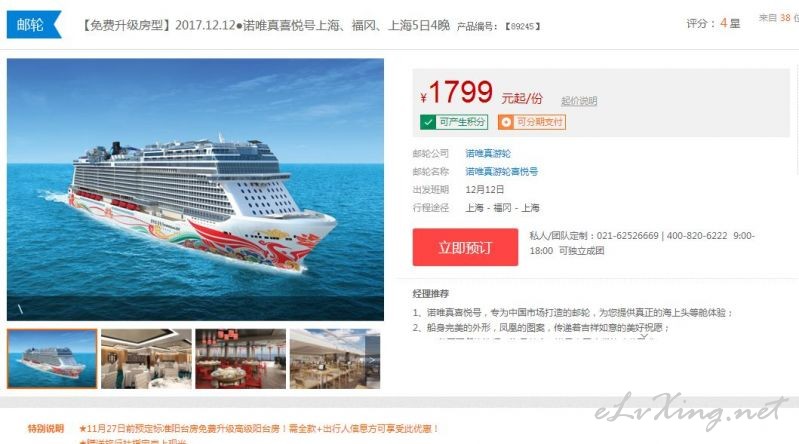
Task: Click the next arrow on the thumbnail strip
Action: tap(373, 359)
